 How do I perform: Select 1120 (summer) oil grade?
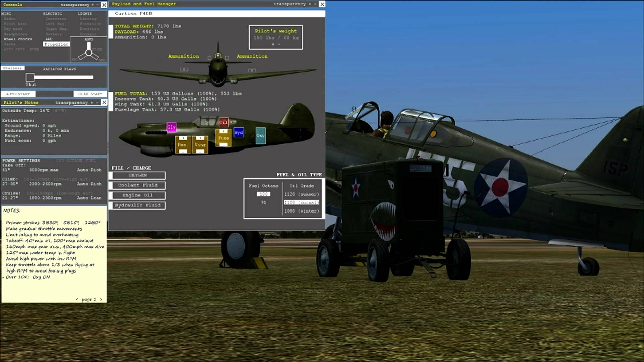tap(302, 194)
